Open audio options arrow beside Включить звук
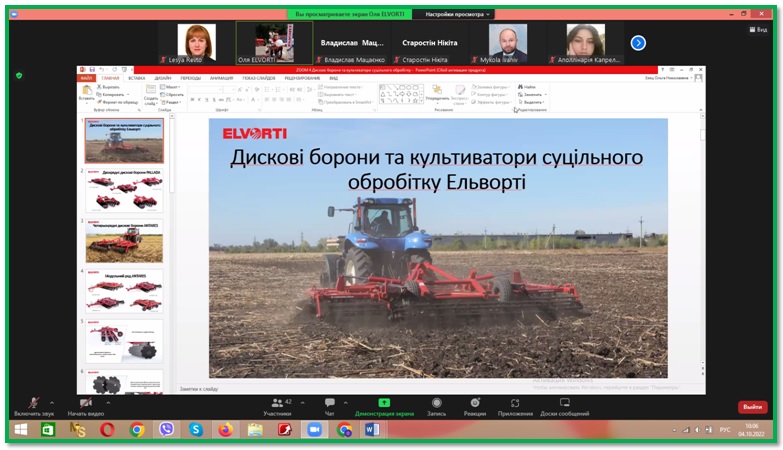 tap(52, 403)
